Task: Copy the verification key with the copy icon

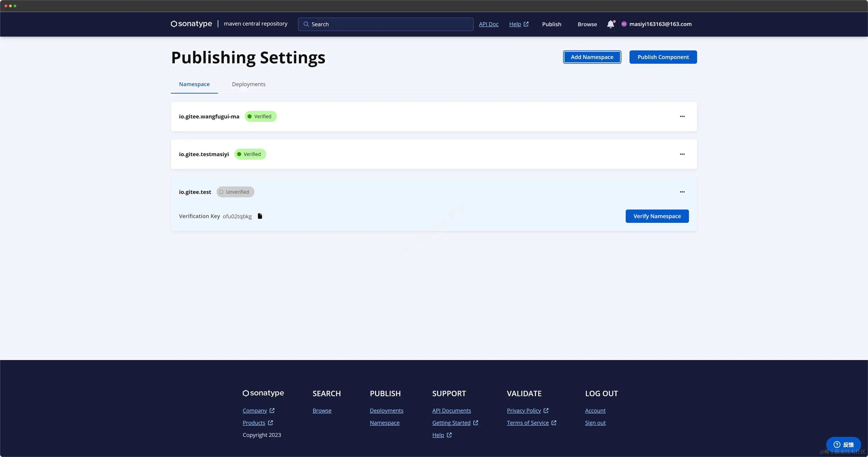Action: [x=260, y=216]
